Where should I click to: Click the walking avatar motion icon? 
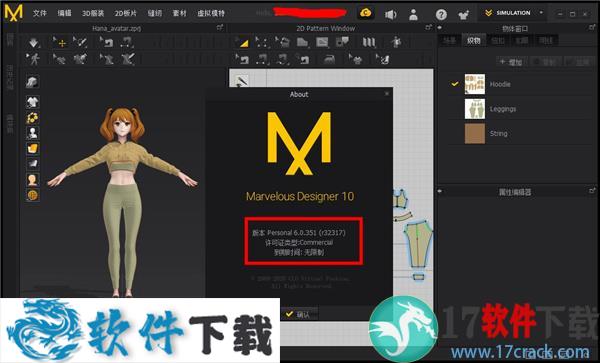(x=34, y=59)
